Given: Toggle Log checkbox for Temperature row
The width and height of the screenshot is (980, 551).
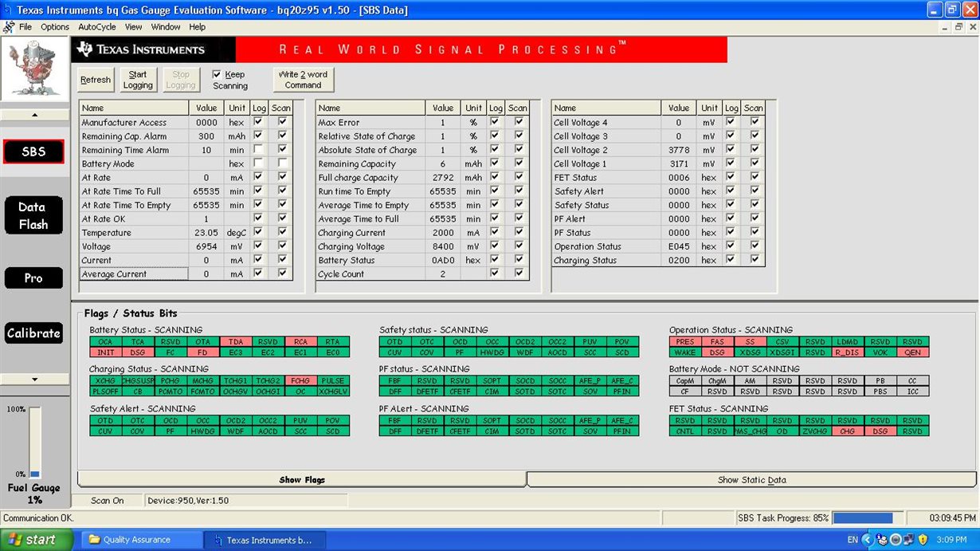Looking at the screenshot, I should [258, 232].
